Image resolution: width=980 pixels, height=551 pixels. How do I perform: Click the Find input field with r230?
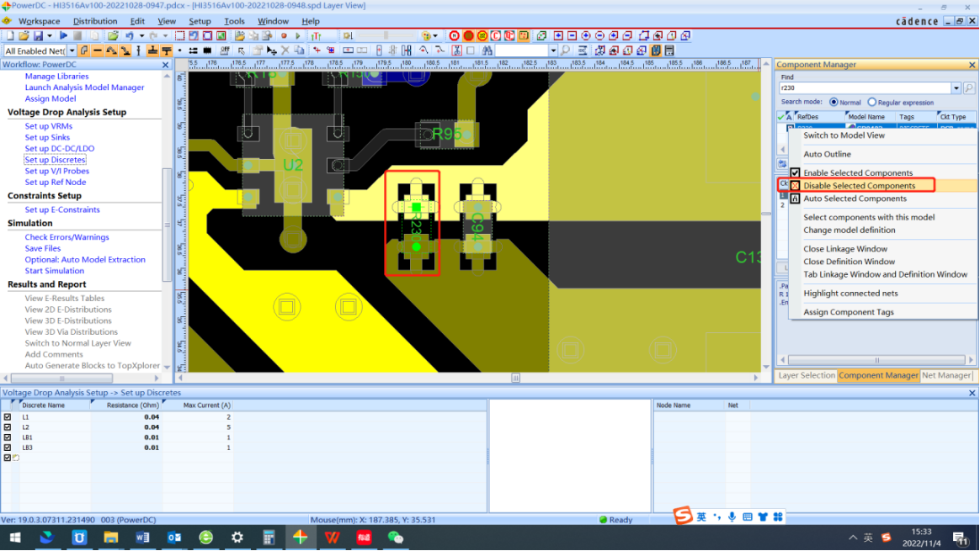coord(865,88)
